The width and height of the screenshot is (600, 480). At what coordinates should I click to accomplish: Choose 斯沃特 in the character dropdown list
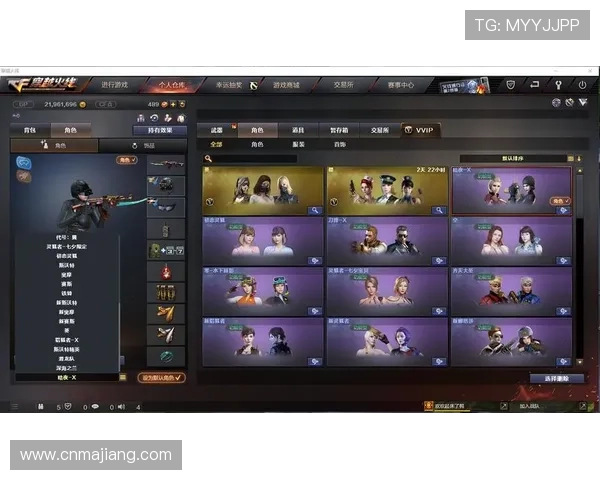67,265
